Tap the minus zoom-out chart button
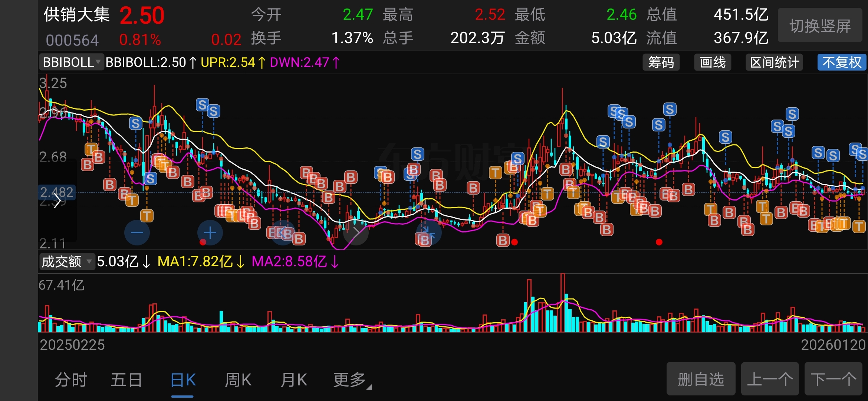Screen dimensions: 868x401 pos(137,233)
